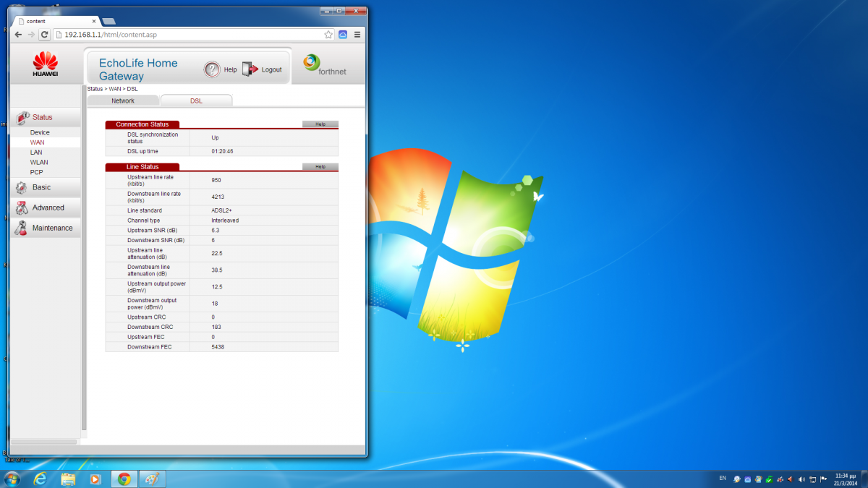Click the green checkmark tray icon

tap(769, 479)
